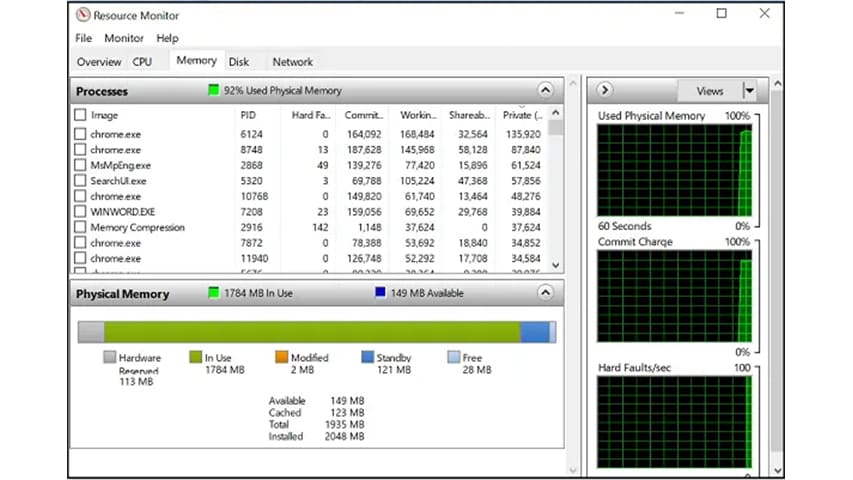The image size is (853, 480).
Task: Click the Resource Monitor app icon in title bar
Action: [83, 15]
